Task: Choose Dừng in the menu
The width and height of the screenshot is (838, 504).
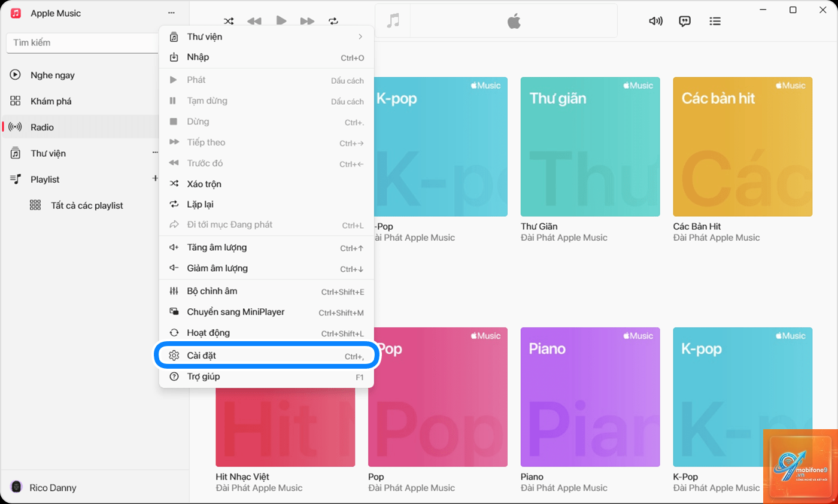Action: (x=266, y=122)
